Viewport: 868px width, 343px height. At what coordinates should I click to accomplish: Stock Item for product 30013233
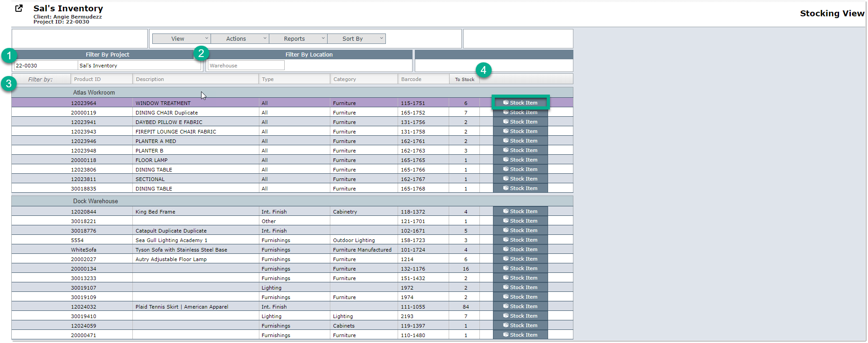coord(521,278)
